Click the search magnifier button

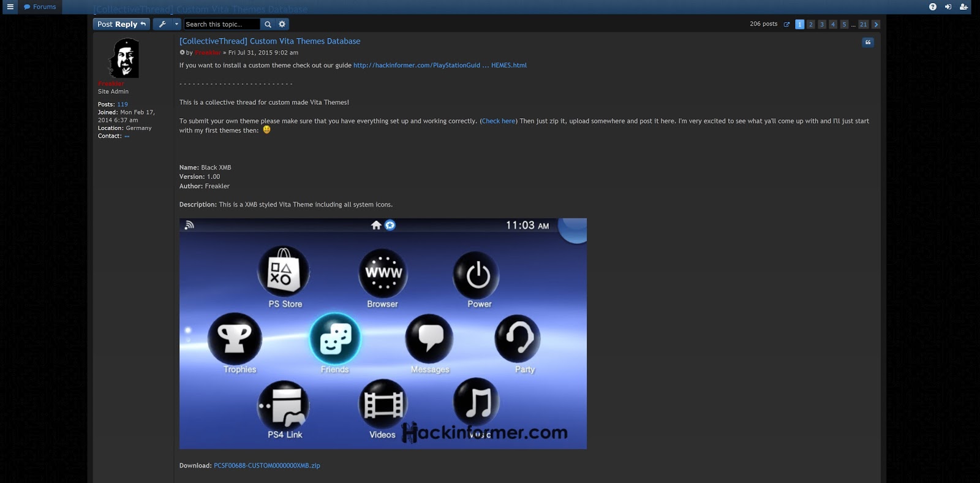(268, 24)
